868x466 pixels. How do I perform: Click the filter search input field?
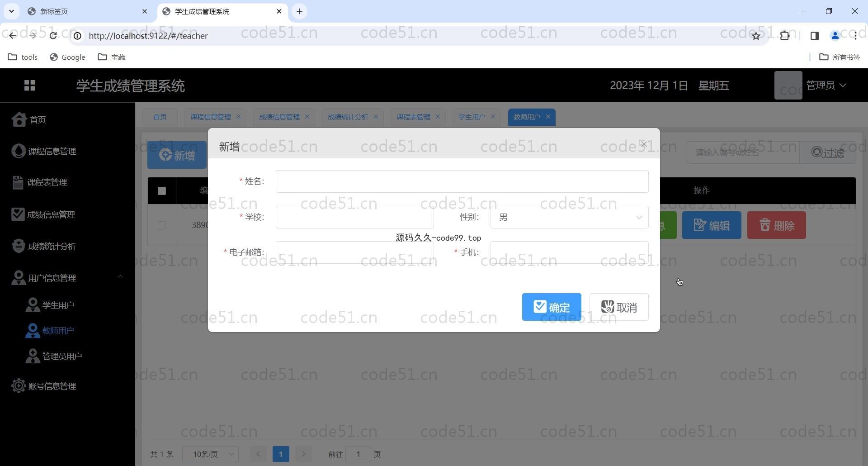click(x=743, y=152)
